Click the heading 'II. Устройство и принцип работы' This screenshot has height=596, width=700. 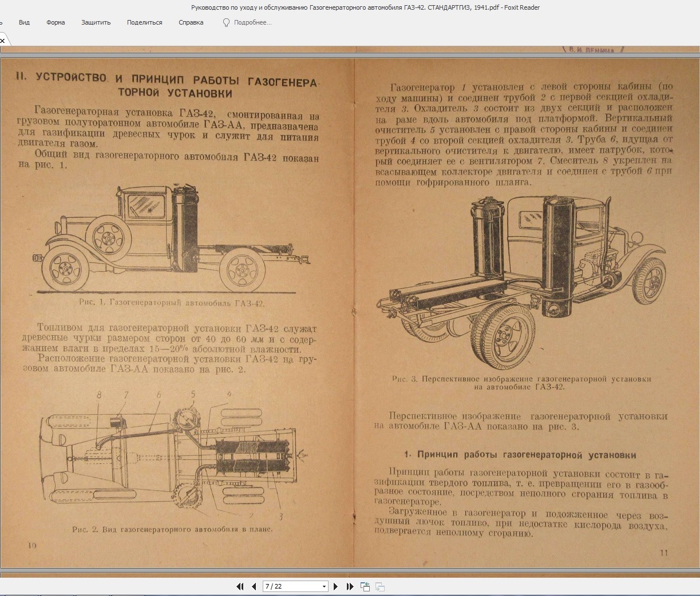pyautogui.click(x=167, y=85)
